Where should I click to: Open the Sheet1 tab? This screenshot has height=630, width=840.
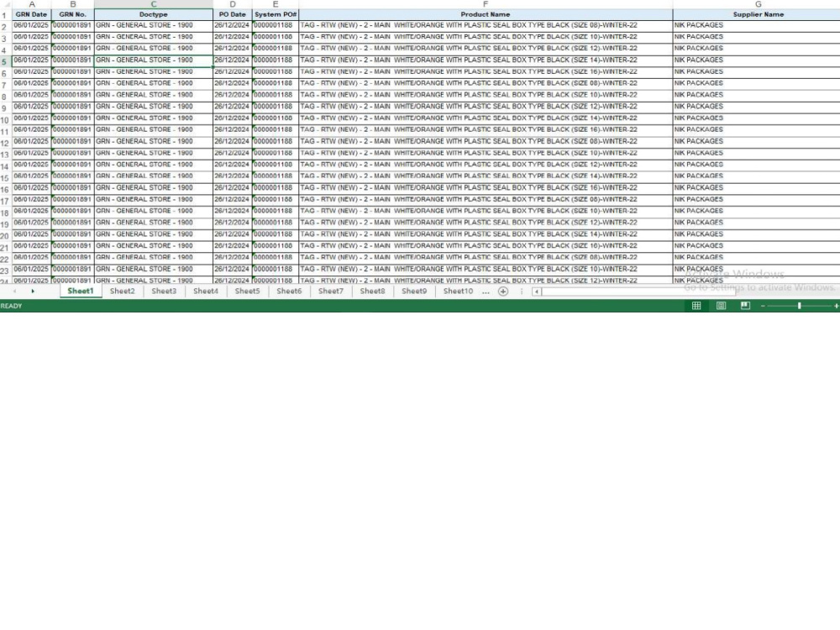(x=81, y=291)
